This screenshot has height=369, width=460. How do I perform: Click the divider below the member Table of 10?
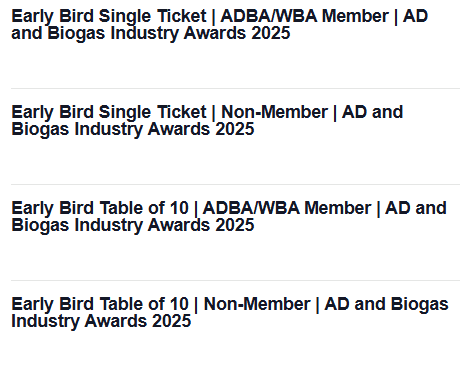(235, 280)
